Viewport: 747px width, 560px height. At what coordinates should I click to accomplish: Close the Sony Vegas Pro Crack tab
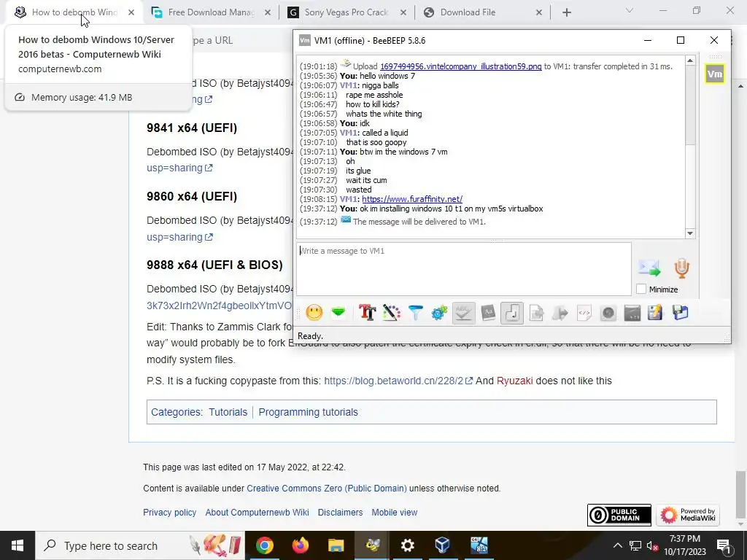coord(403,12)
